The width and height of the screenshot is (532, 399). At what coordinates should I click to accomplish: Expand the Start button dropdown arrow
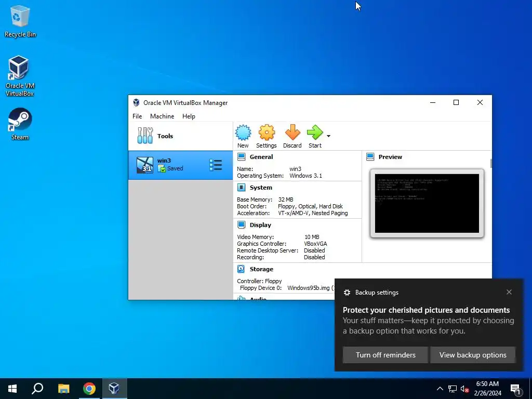[x=328, y=136]
